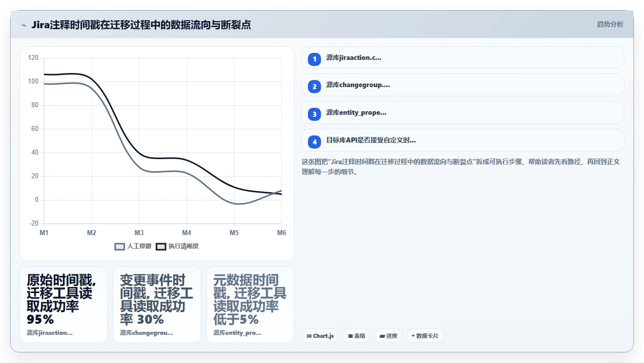Viewport: 644px width, 363px height.
Task: Open the 元数据时间戳 读取成功率低于5% card
Action: pos(250,305)
